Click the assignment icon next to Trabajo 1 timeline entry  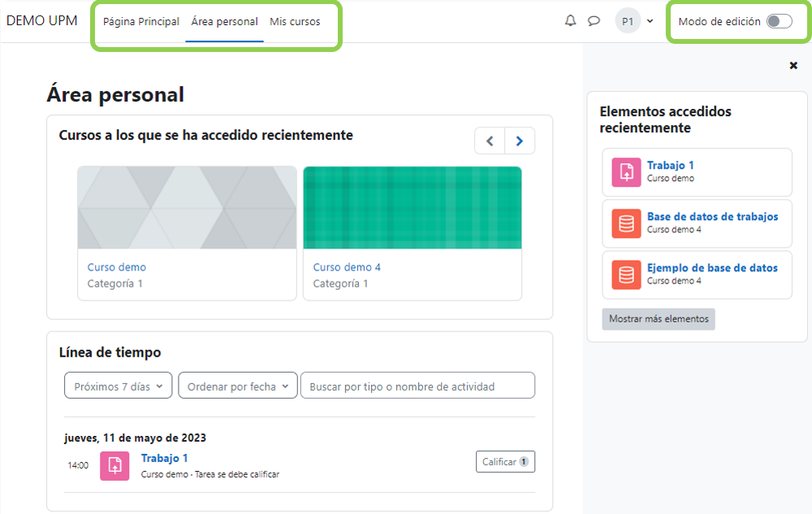114,465
